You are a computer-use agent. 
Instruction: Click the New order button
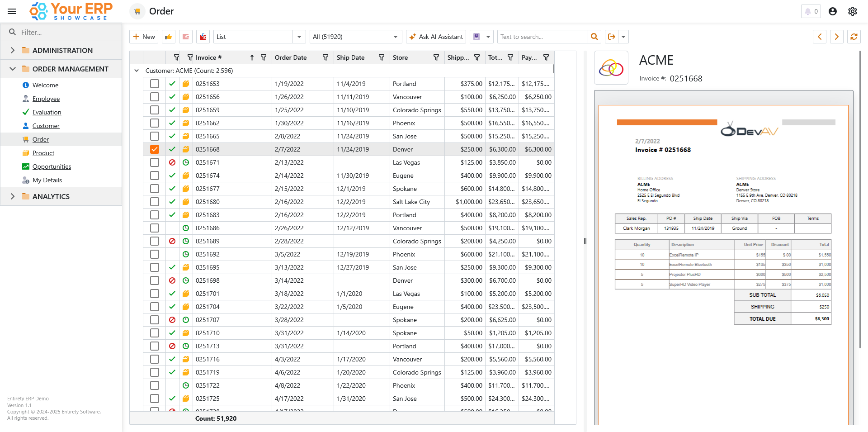coord(144,37)
